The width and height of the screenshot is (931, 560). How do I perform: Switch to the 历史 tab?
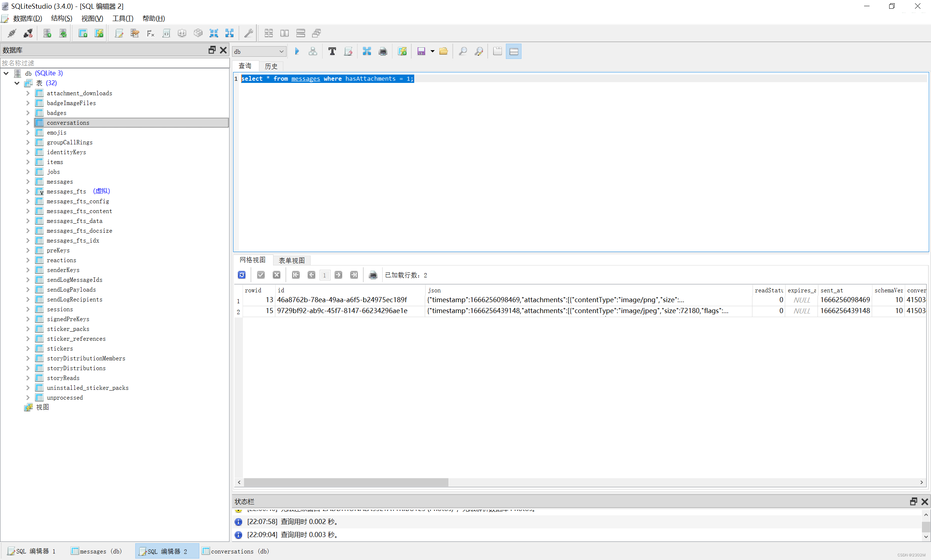coord(271,66)
